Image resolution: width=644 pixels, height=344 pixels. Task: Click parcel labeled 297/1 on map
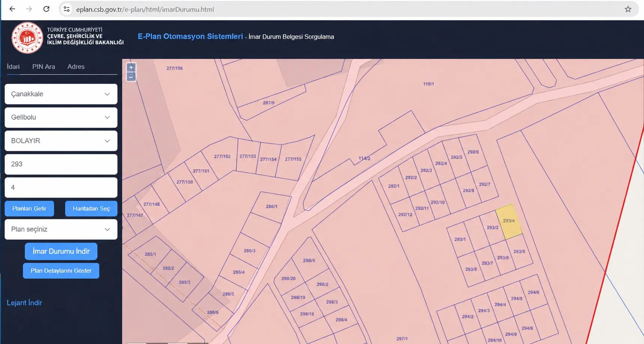(402, 338)
